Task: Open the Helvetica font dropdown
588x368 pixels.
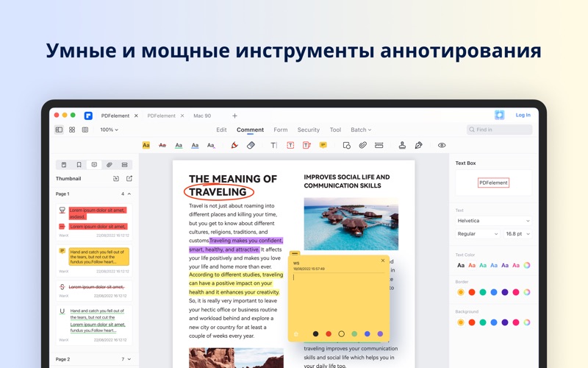Action: click(x=493, y=221)
